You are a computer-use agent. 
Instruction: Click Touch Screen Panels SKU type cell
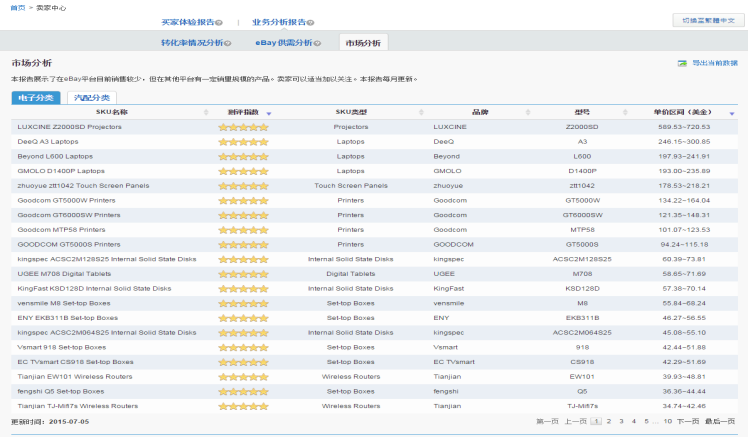(x=351, y=186)
